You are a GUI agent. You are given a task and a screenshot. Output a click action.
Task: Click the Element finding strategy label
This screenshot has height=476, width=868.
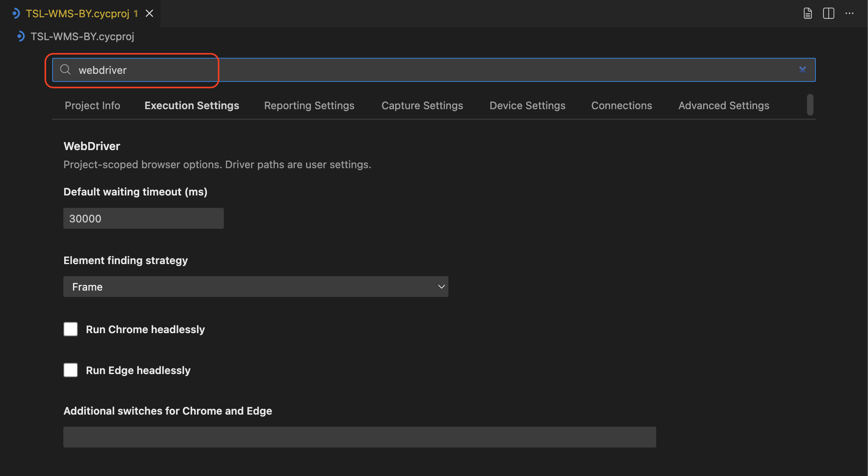click(x=126, y=260)
